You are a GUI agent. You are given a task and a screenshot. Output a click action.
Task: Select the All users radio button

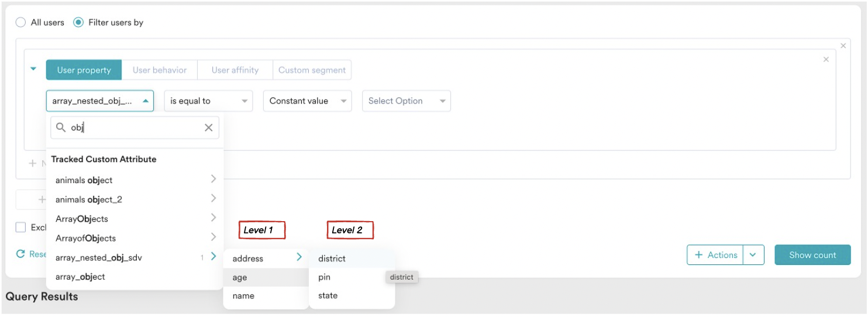(x=21, y=22)
